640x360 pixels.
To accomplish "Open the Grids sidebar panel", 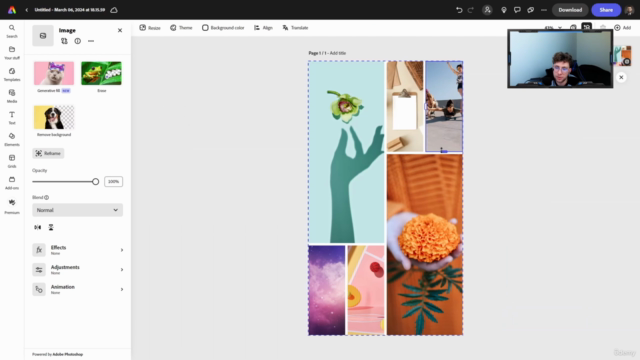I will pyautogui.click(x=12, y=161).
